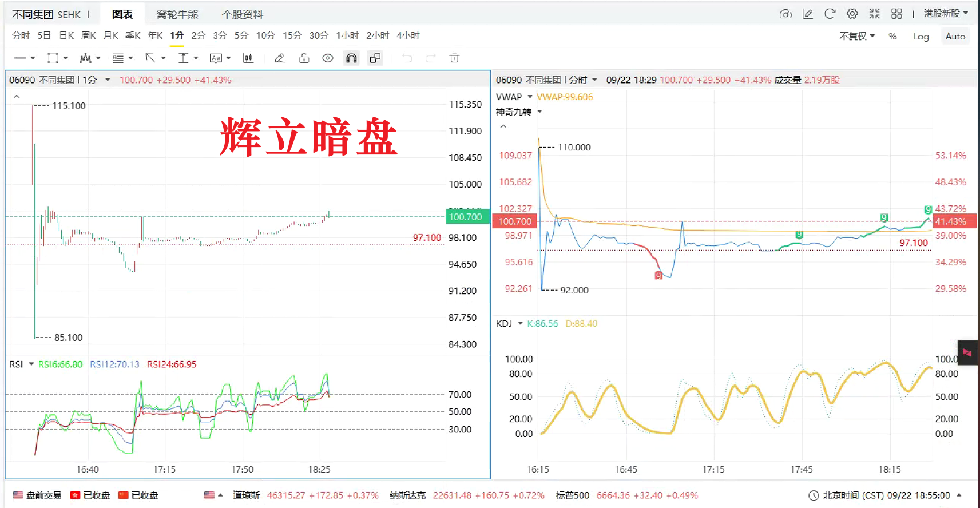
Task: Switch to the 图表 tab
Action: click(122, 14)
